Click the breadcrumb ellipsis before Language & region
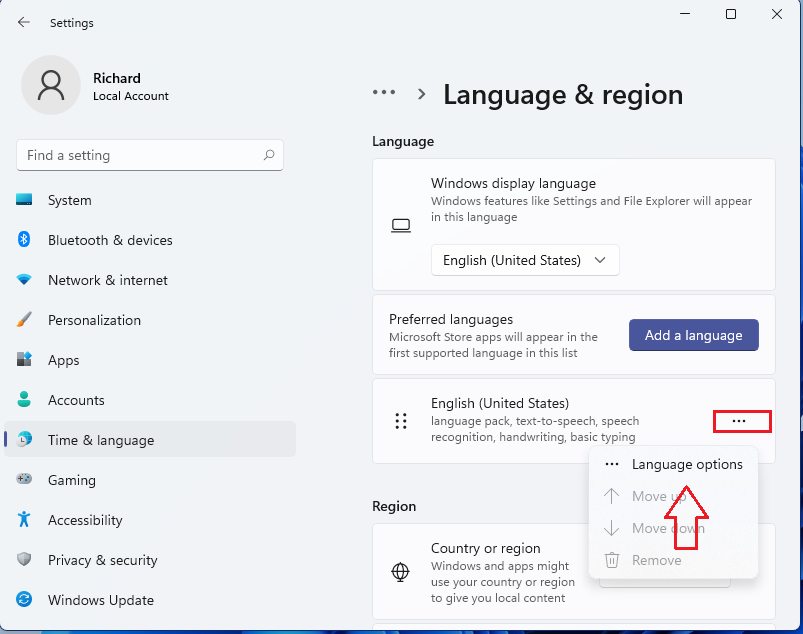Screen dimensions: 803x634 pos(384,92)
